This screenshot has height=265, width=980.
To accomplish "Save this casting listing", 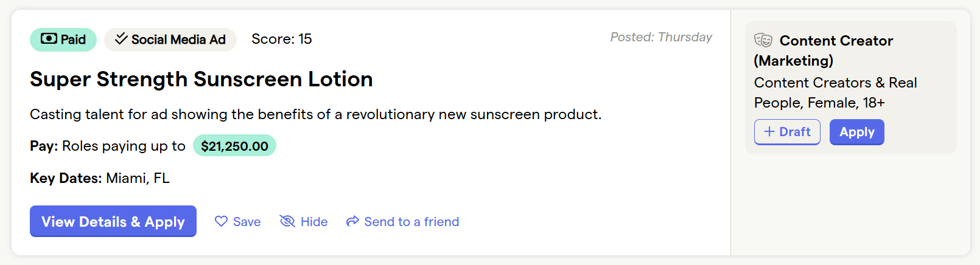I will [237, 221].
